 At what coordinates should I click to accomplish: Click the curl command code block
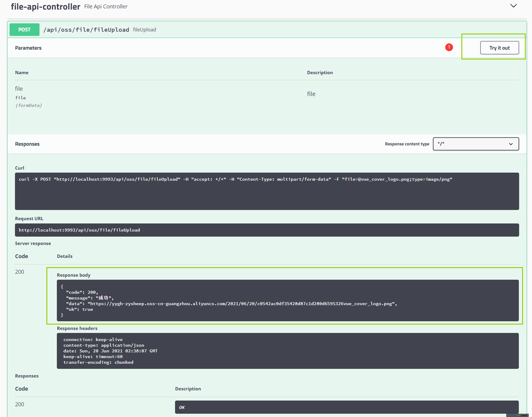click(267, 191)
